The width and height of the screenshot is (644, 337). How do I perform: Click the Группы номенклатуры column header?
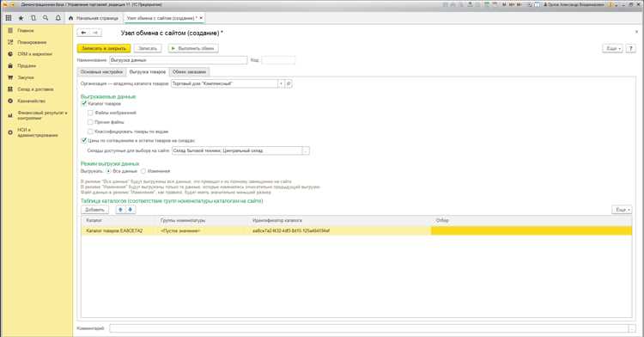[x=203, y=221]
